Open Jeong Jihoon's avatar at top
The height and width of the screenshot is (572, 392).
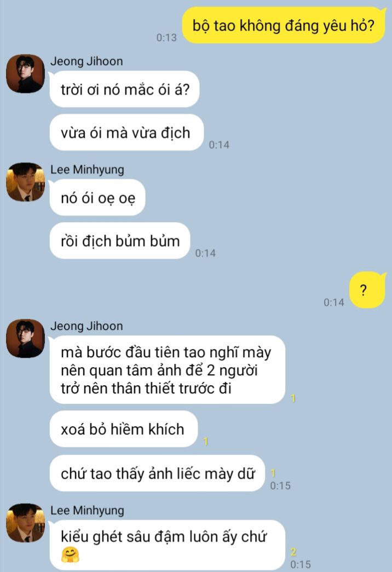tap(25, 73)
